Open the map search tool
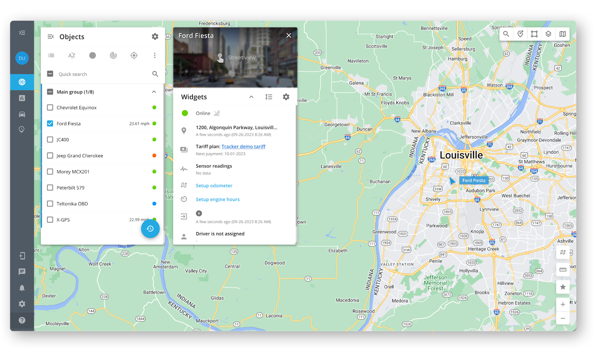 506,34
